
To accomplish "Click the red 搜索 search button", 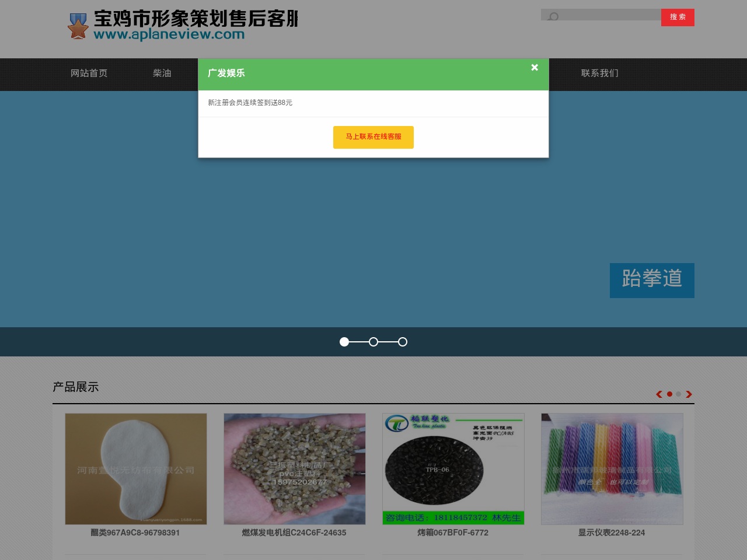I will [678, 17].
